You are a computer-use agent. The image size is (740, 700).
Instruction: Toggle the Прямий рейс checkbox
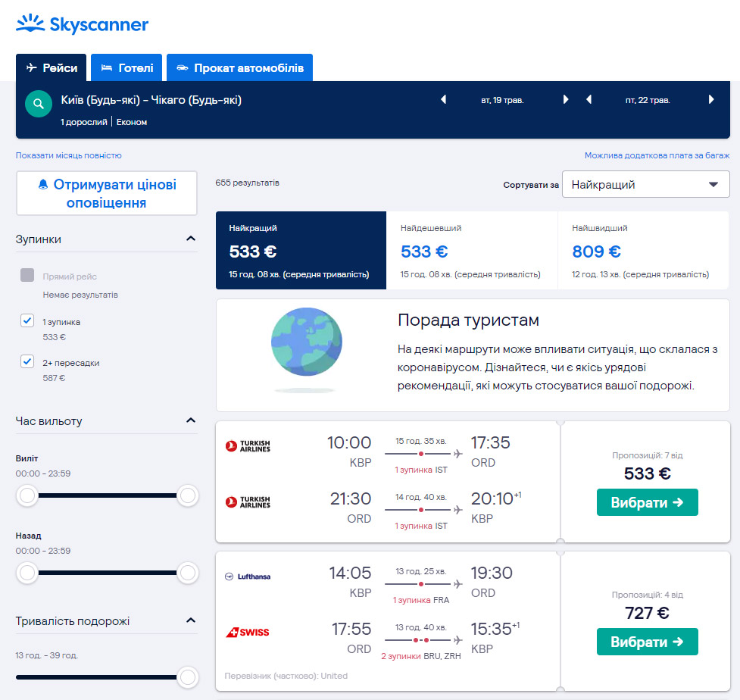tap(27, 275)
